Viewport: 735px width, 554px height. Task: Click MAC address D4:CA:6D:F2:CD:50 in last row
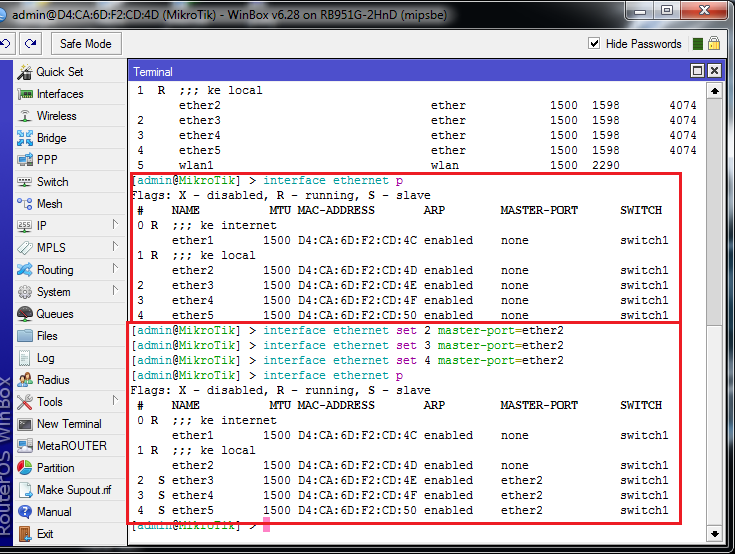(357, 510)
